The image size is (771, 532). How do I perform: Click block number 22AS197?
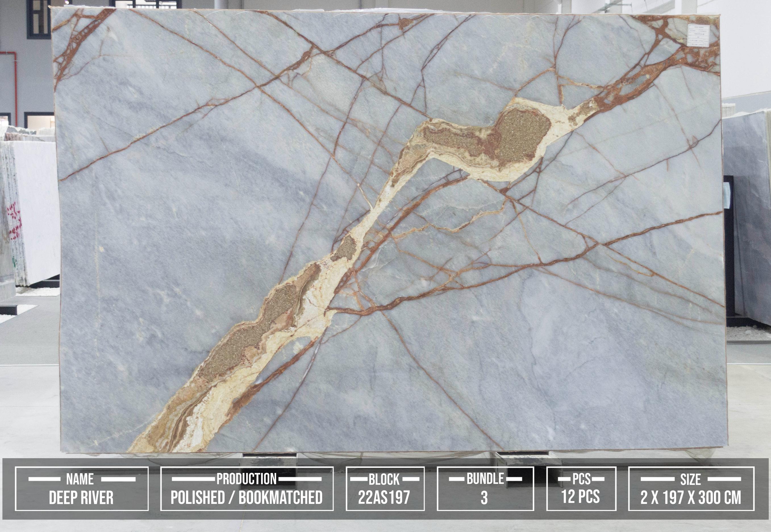(x=384, y=498)
